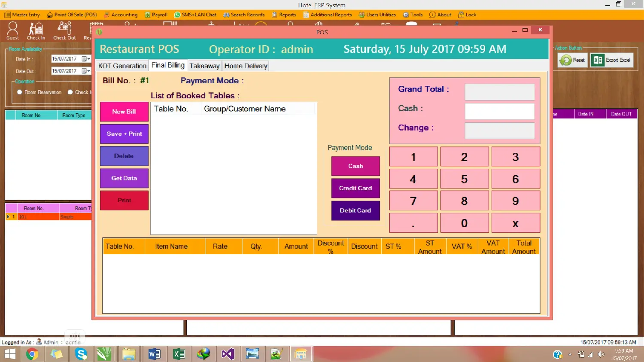Open Microsoft Word from taskbar
Viewport: 644px width, 362px height.
point(154,354)
